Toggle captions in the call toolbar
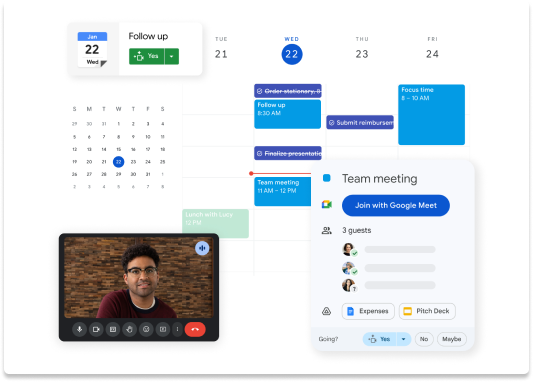 113,329
